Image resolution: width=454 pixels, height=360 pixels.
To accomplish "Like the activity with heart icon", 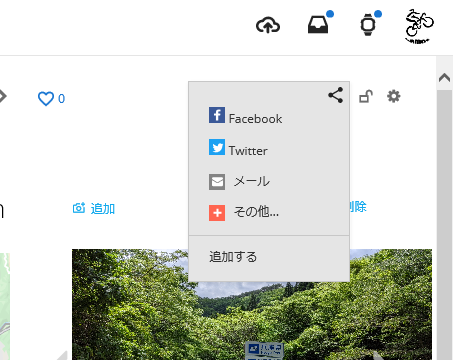I will [46, 99].
